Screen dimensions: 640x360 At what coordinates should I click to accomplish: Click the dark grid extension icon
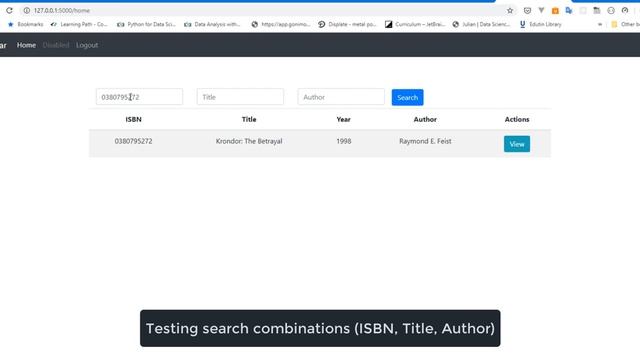(597, 11)
